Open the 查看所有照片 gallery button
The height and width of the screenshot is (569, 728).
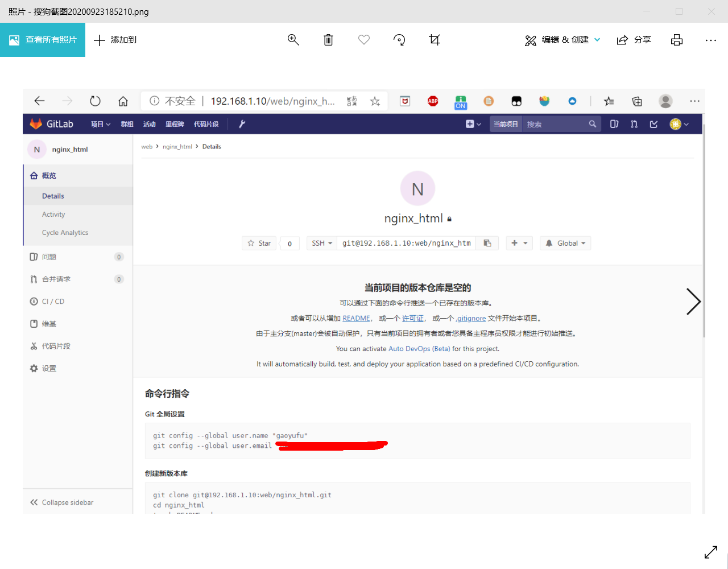coord(43,40)
